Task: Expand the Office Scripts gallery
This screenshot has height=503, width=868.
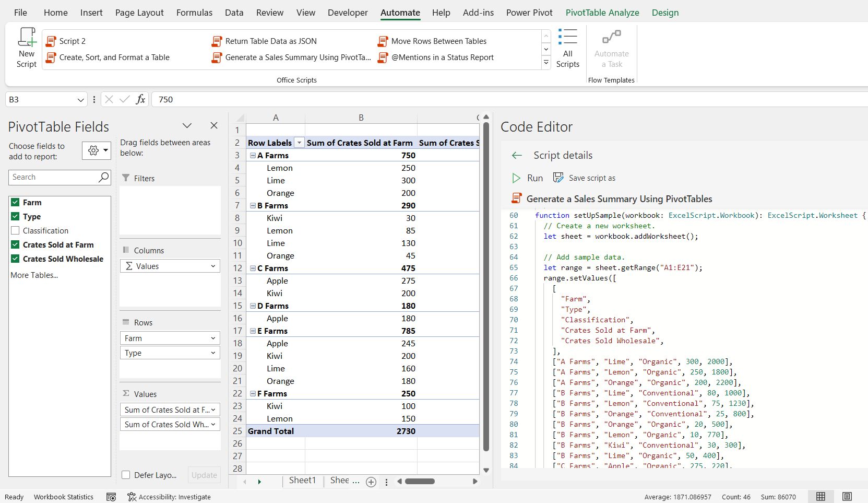Action: click(546, 63)
